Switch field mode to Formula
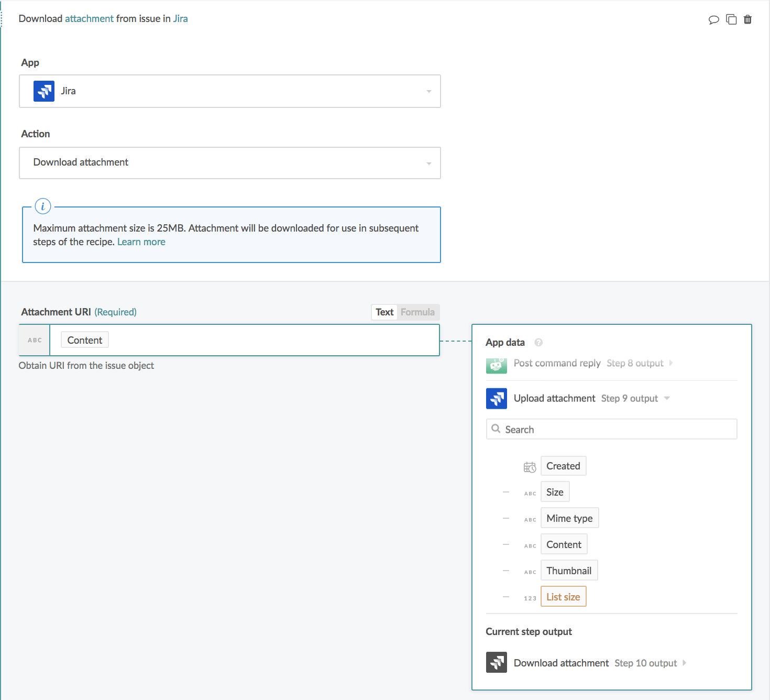This screenshot has width=770, height=700. [x=417, y=312]
